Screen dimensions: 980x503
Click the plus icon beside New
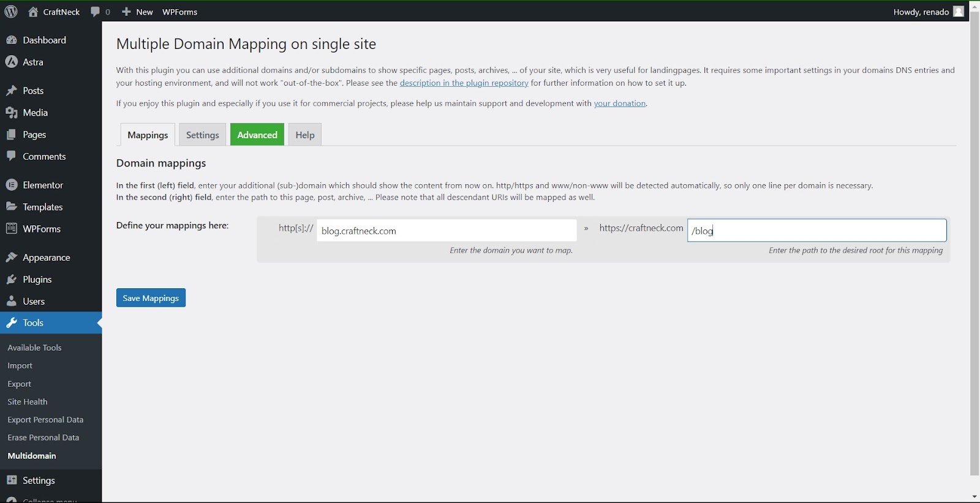click(126, 12)
